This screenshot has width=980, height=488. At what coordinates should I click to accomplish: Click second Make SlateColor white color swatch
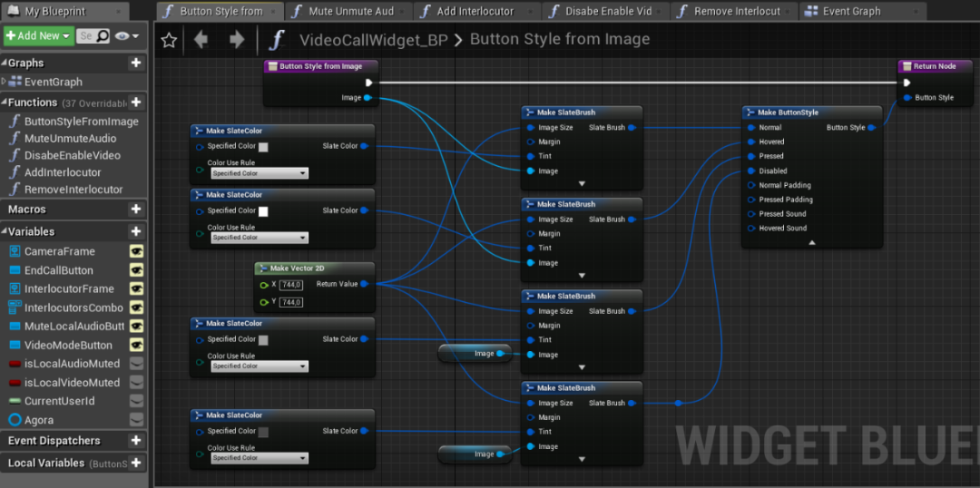[x=263, y=211]
